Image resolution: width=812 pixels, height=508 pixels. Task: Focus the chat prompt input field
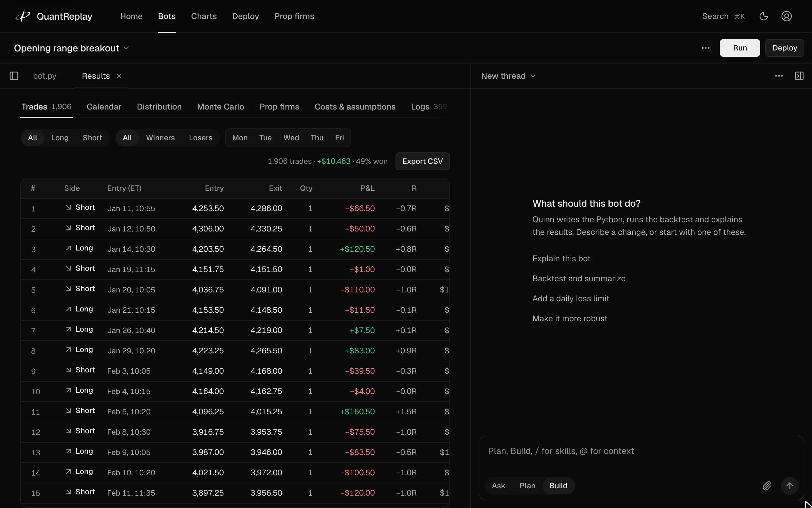[x=641, y=451]
